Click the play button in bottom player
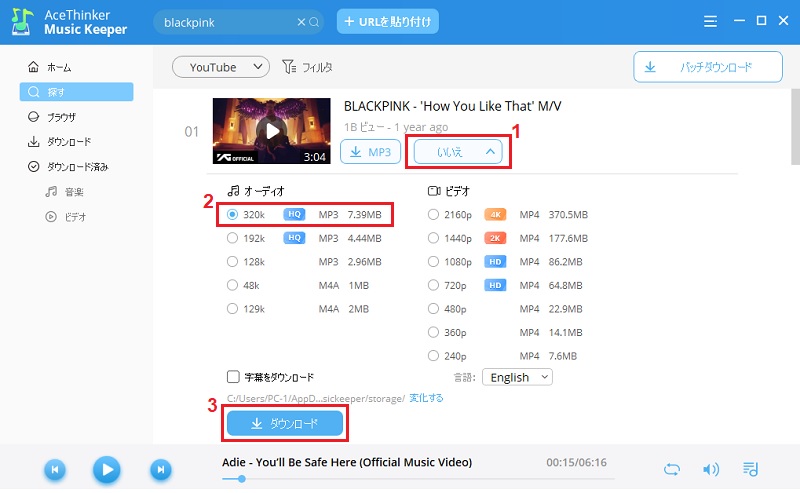This screenshot has height=493, width=800. tap(107, 469)
